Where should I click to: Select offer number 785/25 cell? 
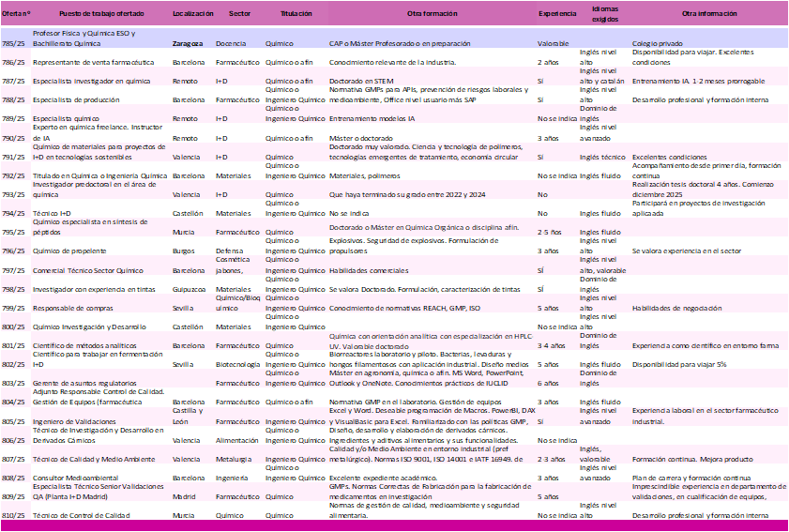coord(13,44)
